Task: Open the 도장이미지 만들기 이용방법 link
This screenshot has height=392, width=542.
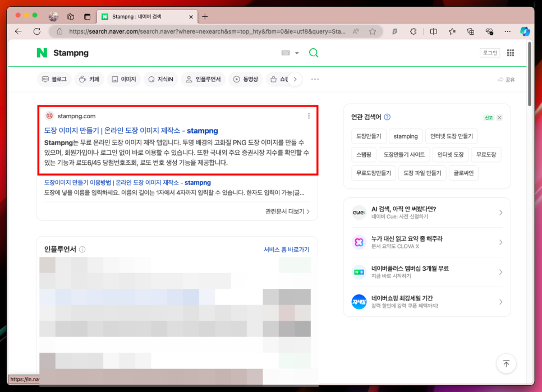Action: 127,183
